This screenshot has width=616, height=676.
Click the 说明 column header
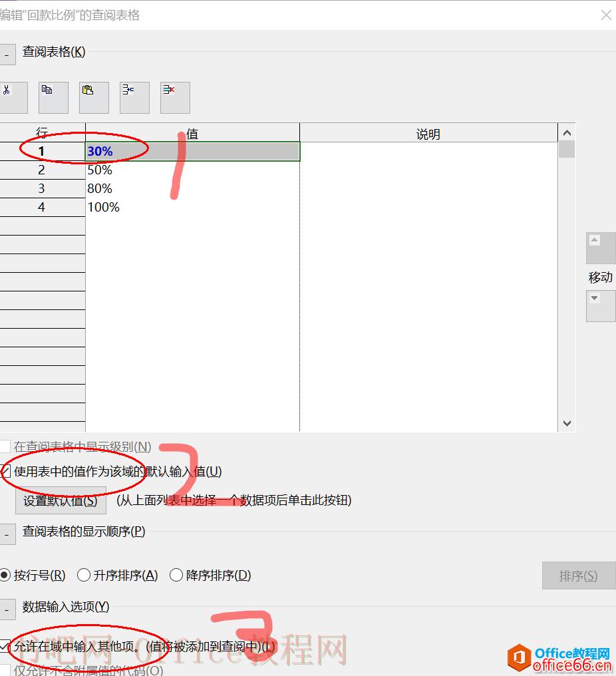click(x=428, y=133)
